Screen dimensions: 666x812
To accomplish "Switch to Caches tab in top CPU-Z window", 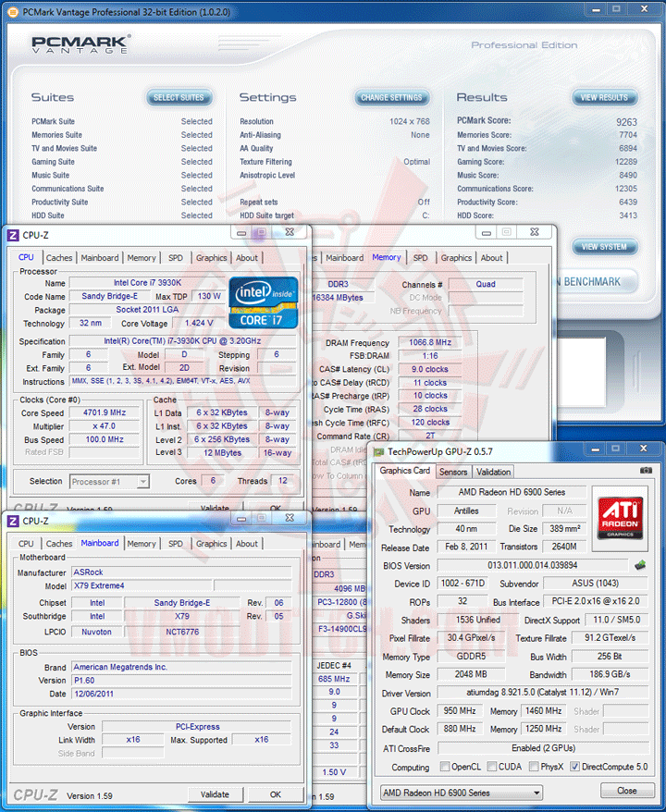I will [59, 257].
